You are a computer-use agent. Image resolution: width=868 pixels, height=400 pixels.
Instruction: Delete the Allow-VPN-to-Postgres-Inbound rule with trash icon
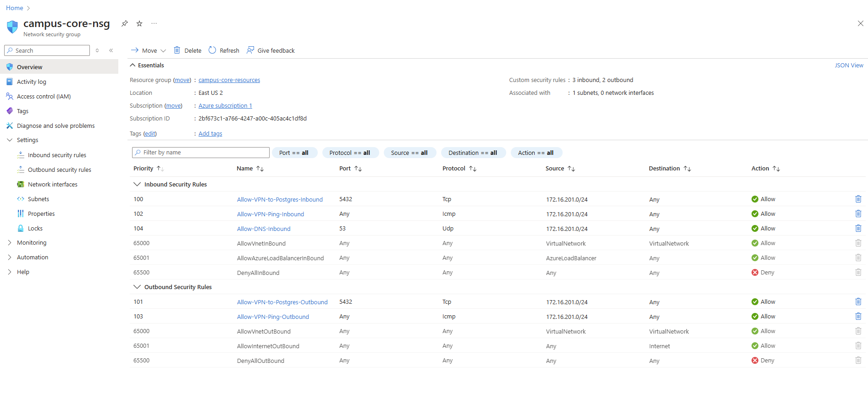[x=858, y=199]
